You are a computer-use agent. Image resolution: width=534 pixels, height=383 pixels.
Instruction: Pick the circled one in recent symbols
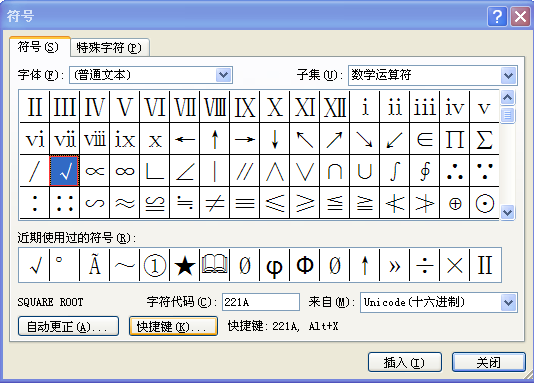pyautogui.click(x=155, y=265)
